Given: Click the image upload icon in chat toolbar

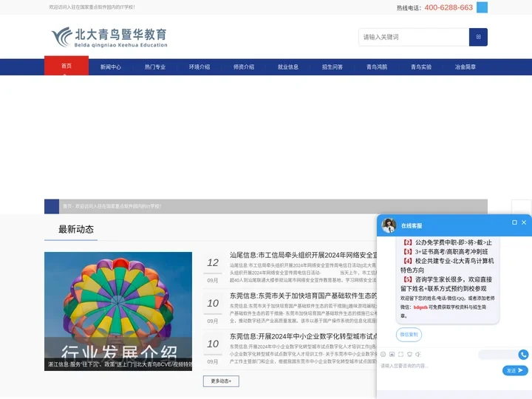Looking at the screenshot, I should 392,354.
